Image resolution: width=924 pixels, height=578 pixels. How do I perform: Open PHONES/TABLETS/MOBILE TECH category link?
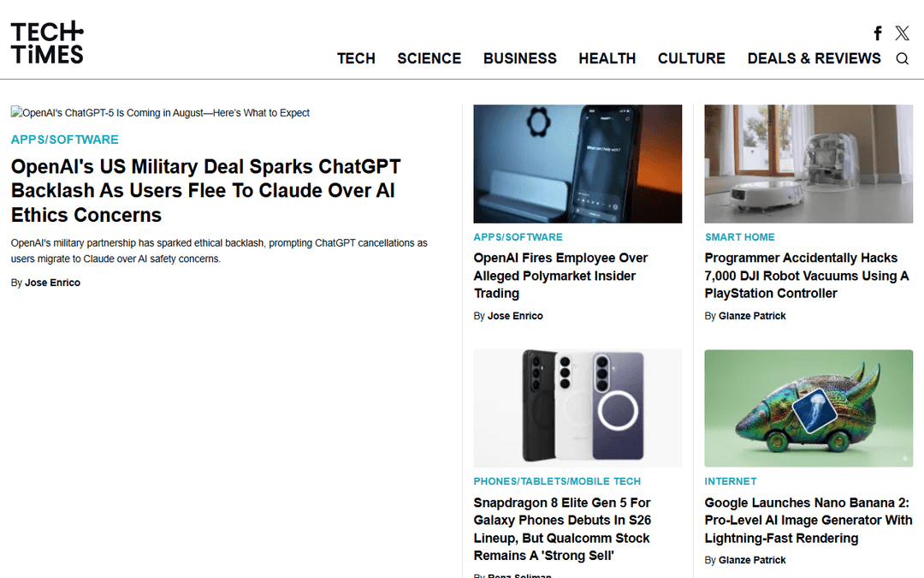557,481
